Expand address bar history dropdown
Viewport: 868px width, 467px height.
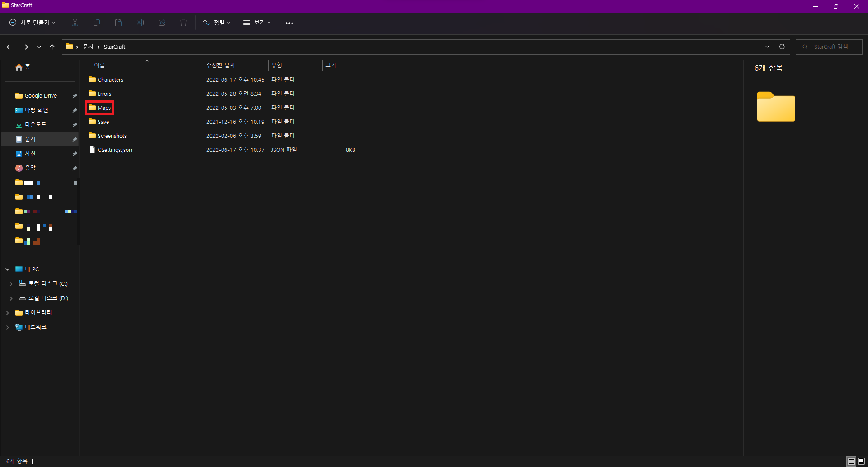tap(767, 47)
